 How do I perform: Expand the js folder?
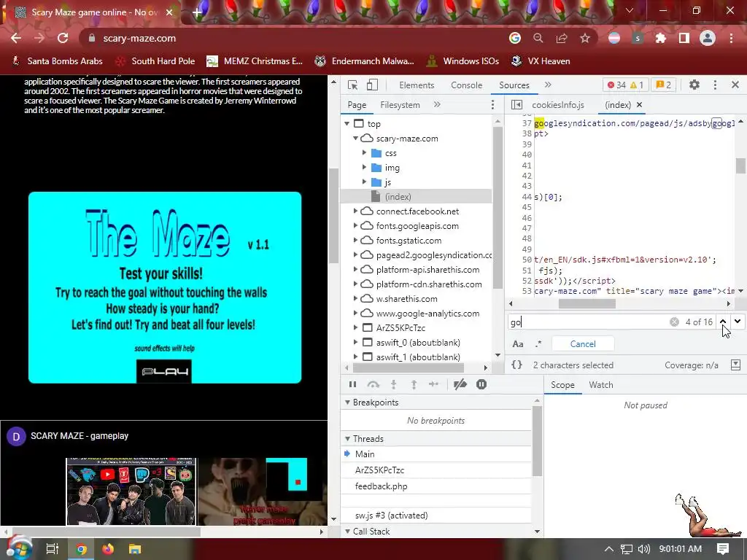364,182
